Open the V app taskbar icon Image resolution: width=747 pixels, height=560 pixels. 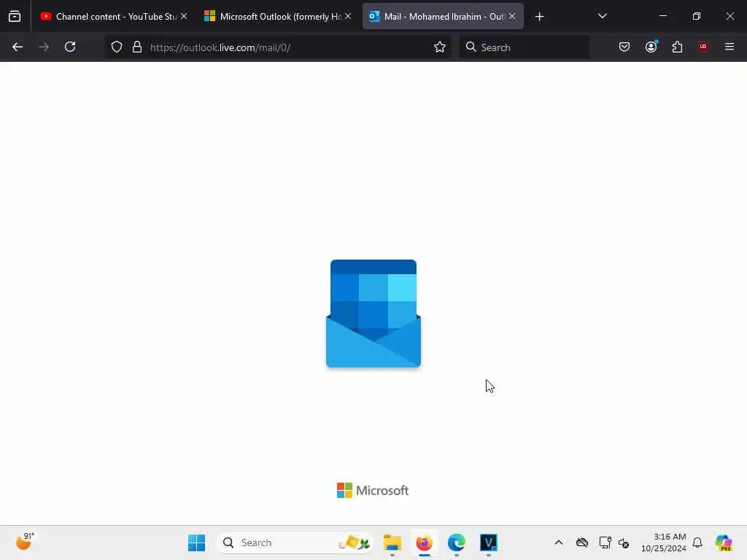pos(488,542)
